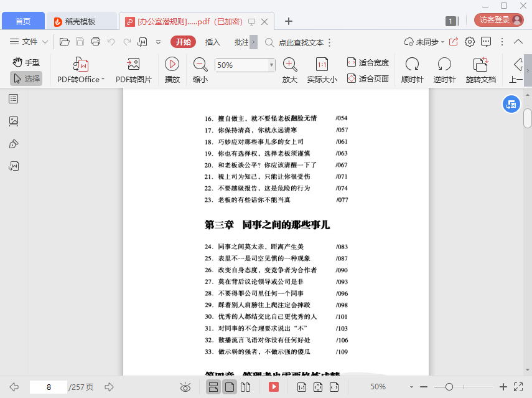Close the 办公室潜规则 pdf tab
The height and width of the screenshot is (398, 532).
[264, 22]
